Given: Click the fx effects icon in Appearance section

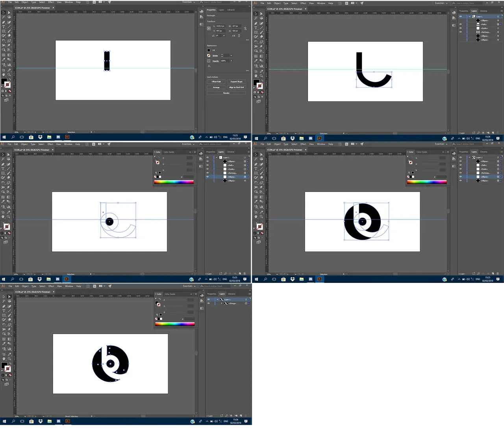Looking at the screenshot, I should pos(209,66).
